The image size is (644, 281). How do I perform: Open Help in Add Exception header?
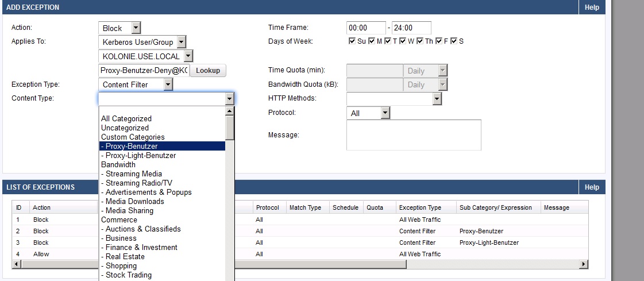pyautogui.click(x=592, y=7)
